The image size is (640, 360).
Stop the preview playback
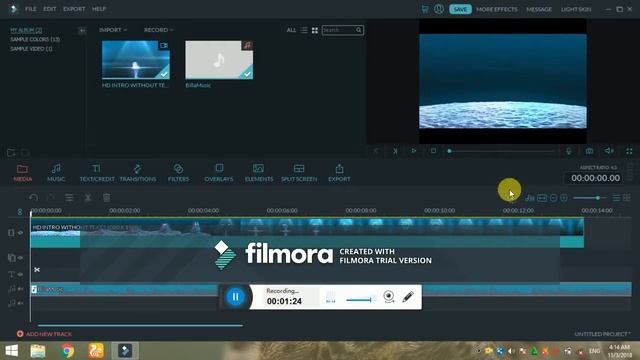(433, 151)
